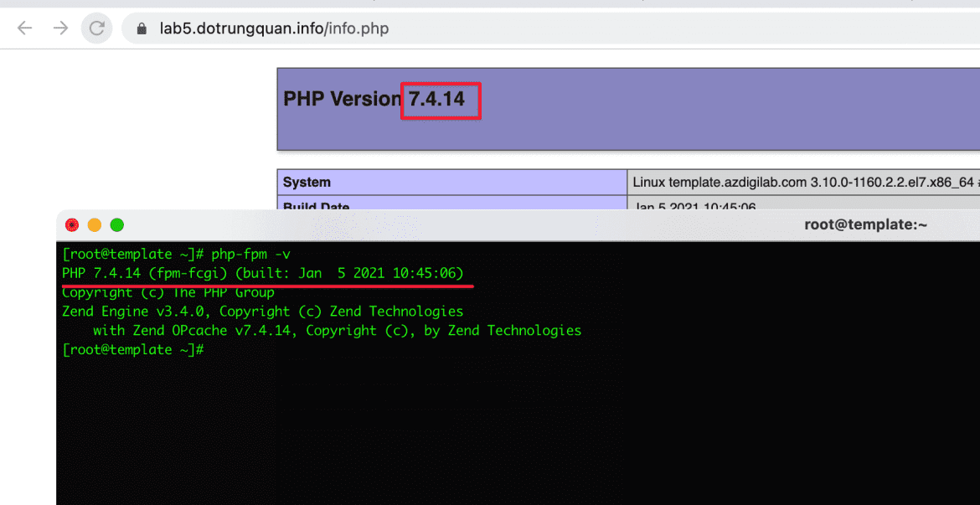The width and height of the screenshot is (980, 505).
Task: Click the System label cell
Action: coord(451,183)
